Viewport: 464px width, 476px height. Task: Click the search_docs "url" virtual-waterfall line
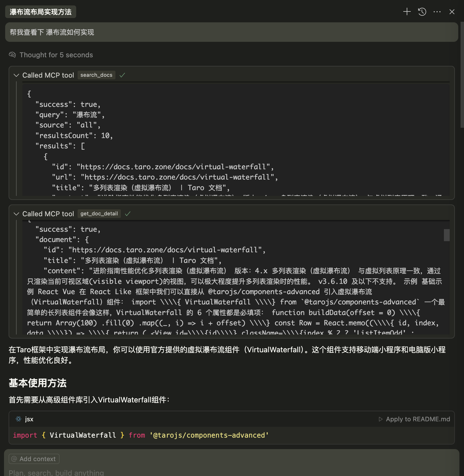point(165,177)
